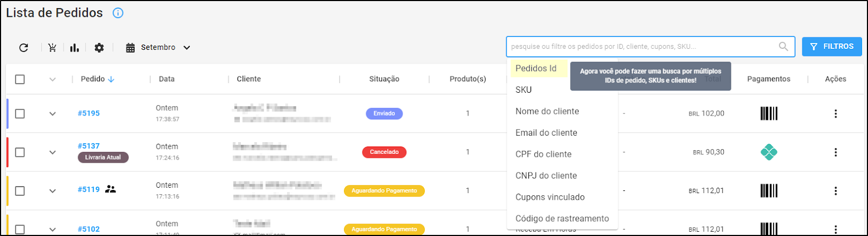868x236 pixels.
Task: Expand row details for order #5195
Action: 53,114
